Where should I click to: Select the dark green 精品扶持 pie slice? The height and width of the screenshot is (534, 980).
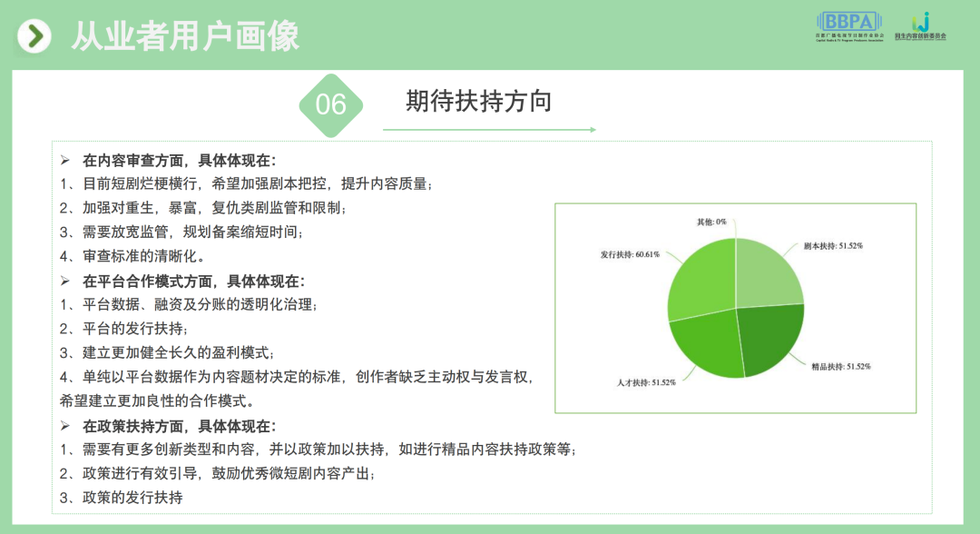click(x=767, y=334)
